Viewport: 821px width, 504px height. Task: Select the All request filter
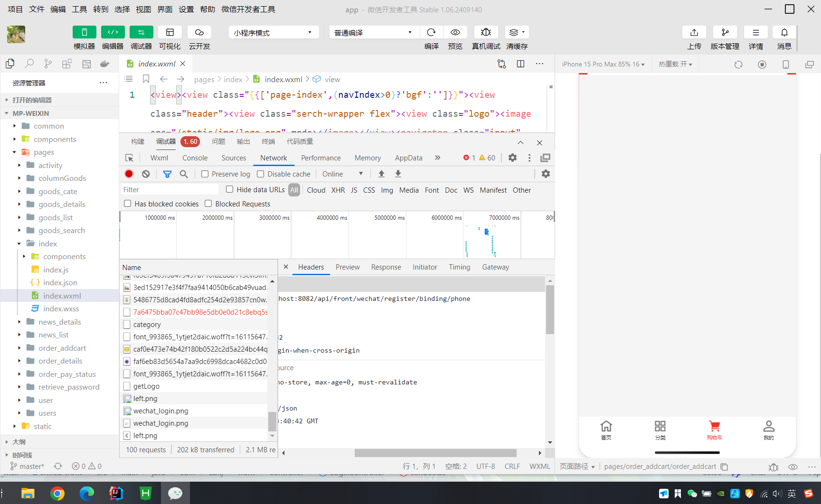[294, 190]
